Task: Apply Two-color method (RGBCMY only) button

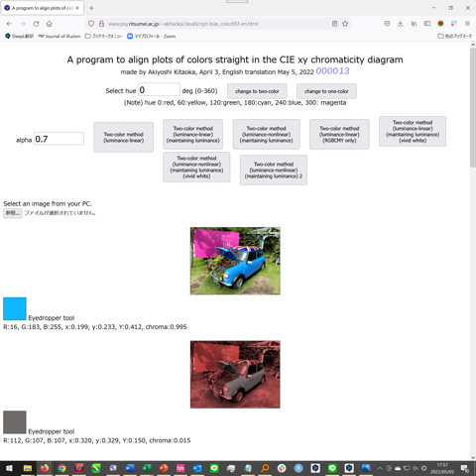Action: [x=339, y=134]
